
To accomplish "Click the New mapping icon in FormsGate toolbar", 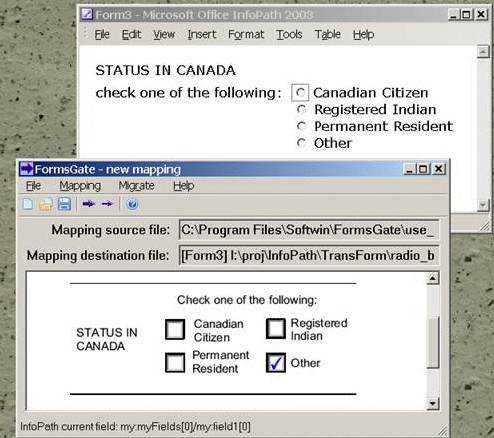I will 28,204.
